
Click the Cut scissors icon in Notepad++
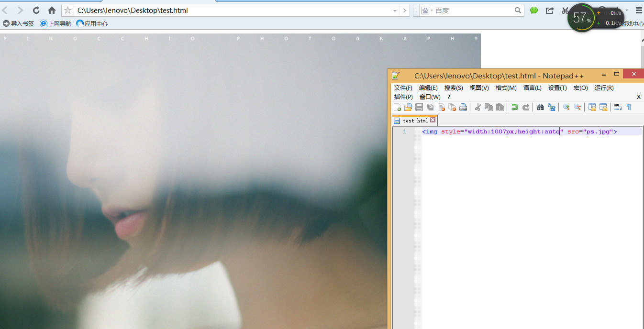pyautogui.click(x=477, y=107)
